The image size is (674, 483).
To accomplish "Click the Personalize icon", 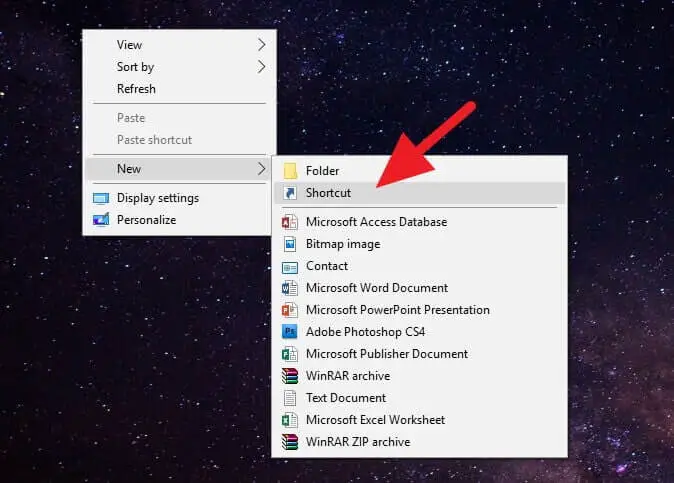I will point(101,220).
